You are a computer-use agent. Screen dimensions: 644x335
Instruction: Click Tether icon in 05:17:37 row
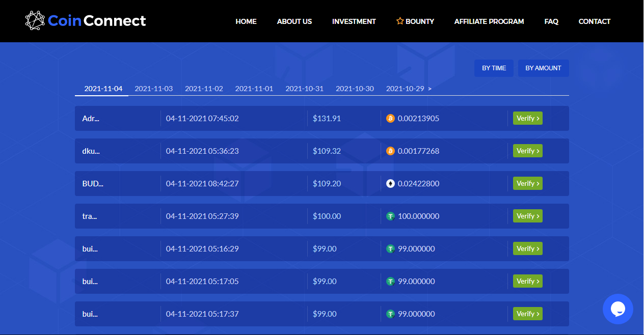(x=390, y=314)
